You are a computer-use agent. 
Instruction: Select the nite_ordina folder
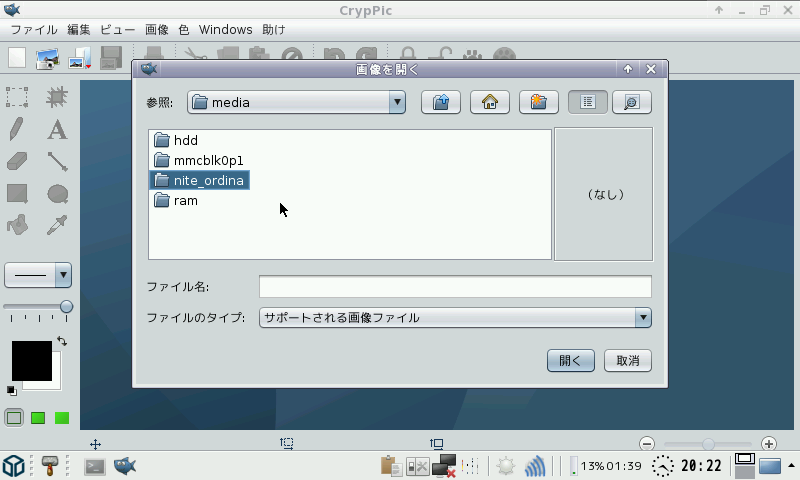point(199,181)
